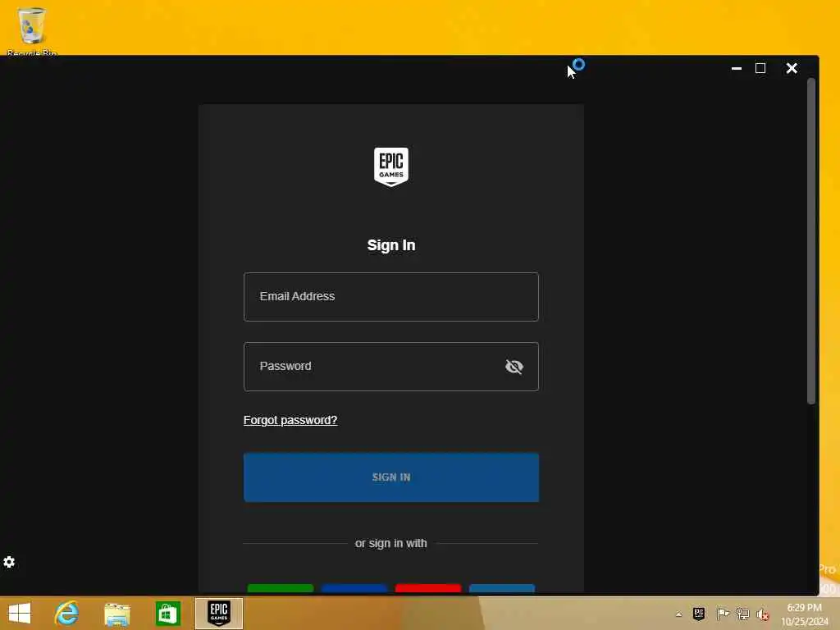Screen dimensions: 840x630
Task: Close the Epic Games Launcher window
Action: point(792,69)
